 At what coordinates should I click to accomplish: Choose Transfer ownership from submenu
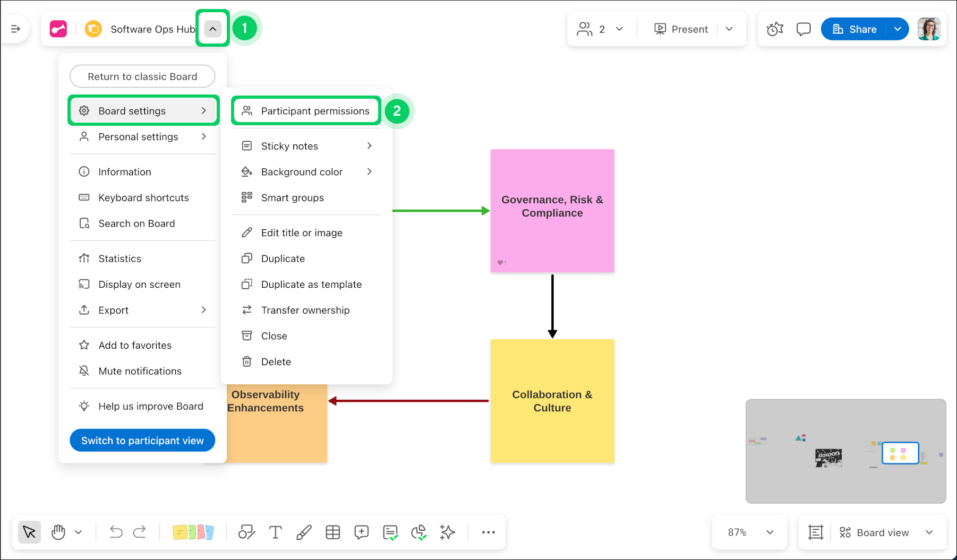click(x=305, y=310)
